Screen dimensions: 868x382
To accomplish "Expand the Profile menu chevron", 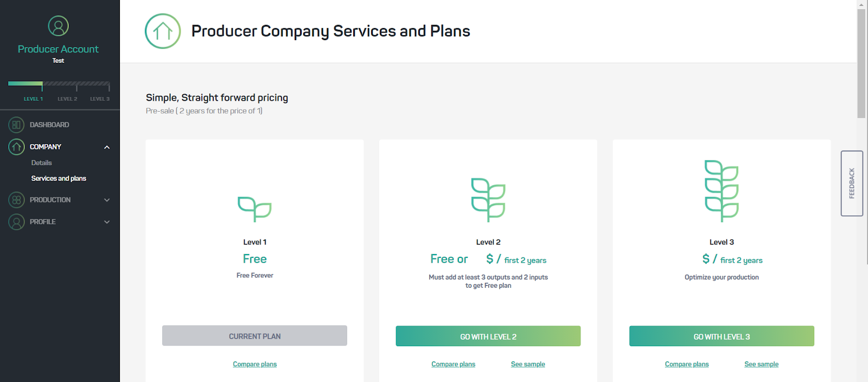I will pyautogui.click(x=107, y=222).
